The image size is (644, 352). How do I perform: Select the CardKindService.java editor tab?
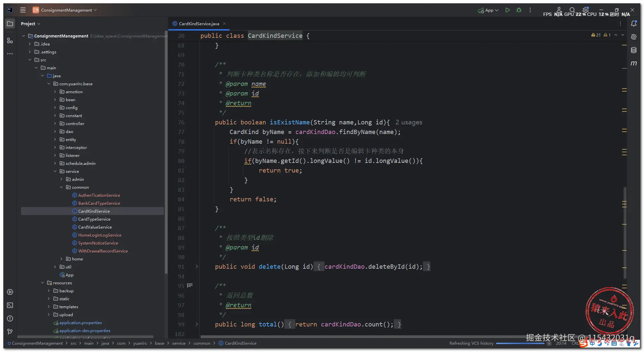tap(199, 24)
